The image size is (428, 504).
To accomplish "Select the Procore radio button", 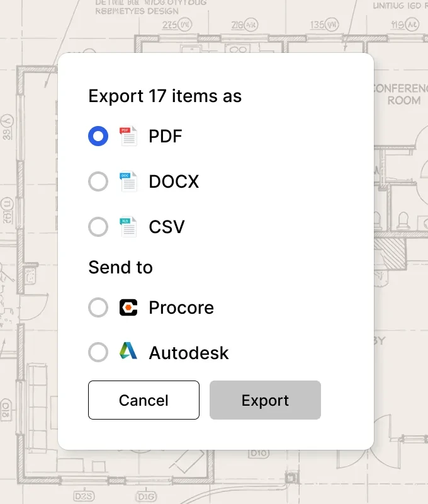I will 98,307.
